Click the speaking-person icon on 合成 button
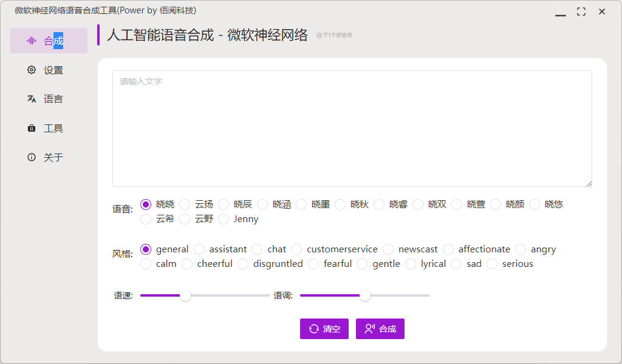Image resolution: width=622 pixels, height=364 pixels. point(369,329)
